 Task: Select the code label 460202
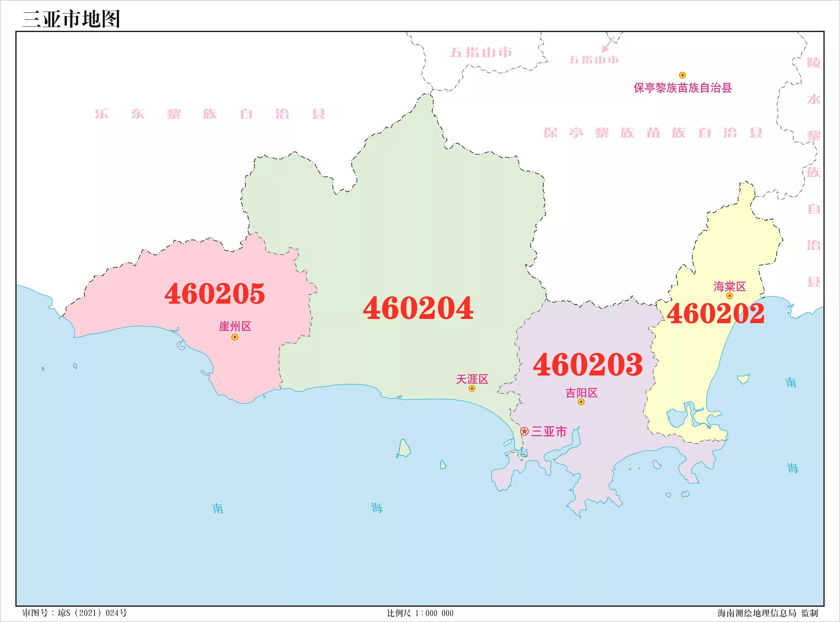(716, 314)
